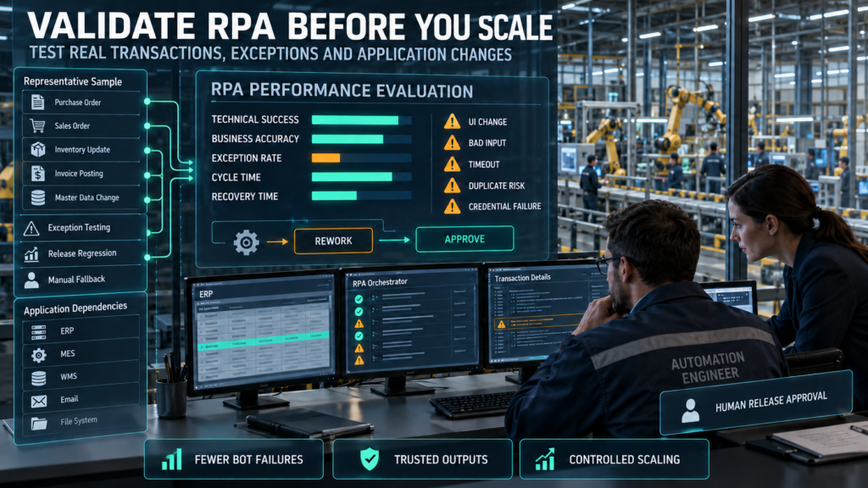
Task: Click the Master Data Change database icon
Action: pos(37,197)
